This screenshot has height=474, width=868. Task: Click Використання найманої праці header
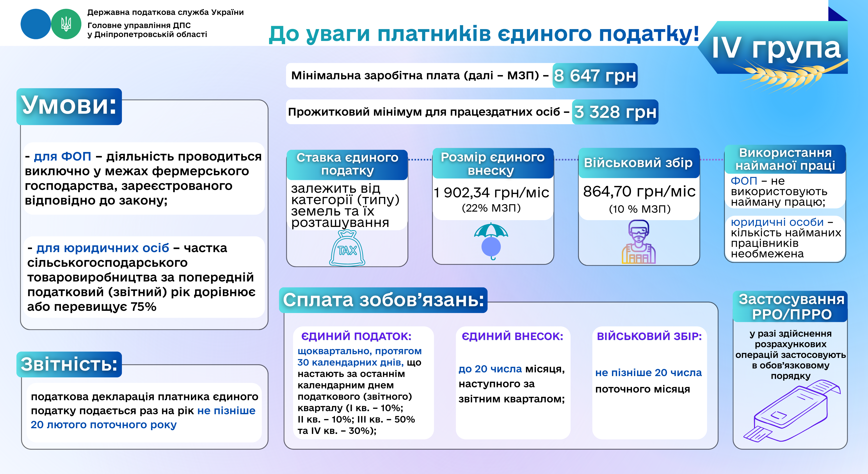pos(785,159)
